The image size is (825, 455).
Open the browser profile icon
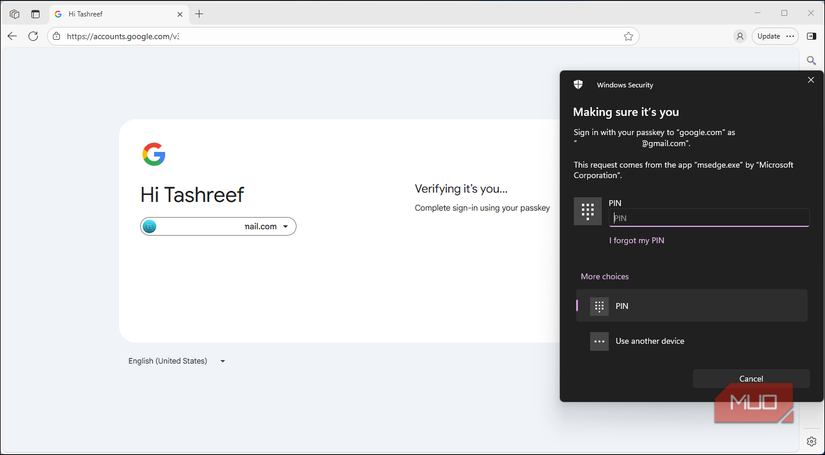click(740, 36)
